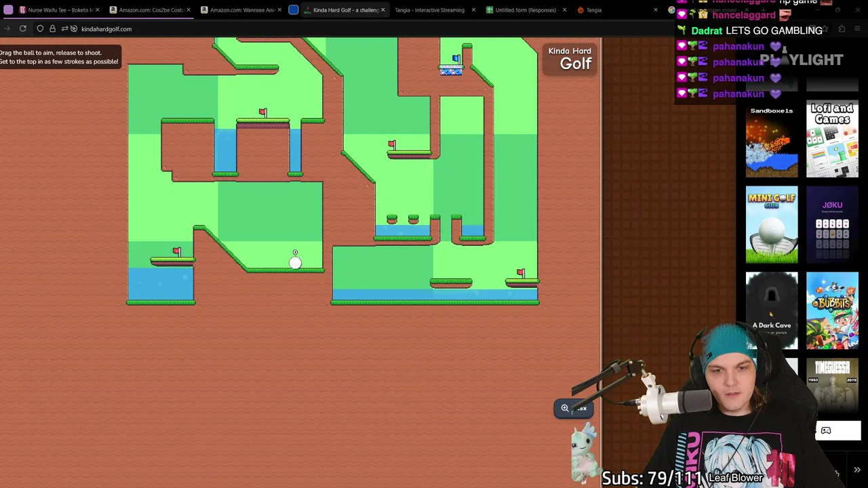Click the Kinda Hard Golf logo
868x488 pixels.
coord(570,58)
